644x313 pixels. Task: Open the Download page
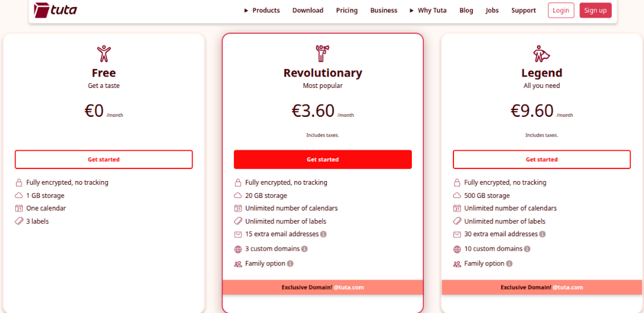(x=308, y=10)
